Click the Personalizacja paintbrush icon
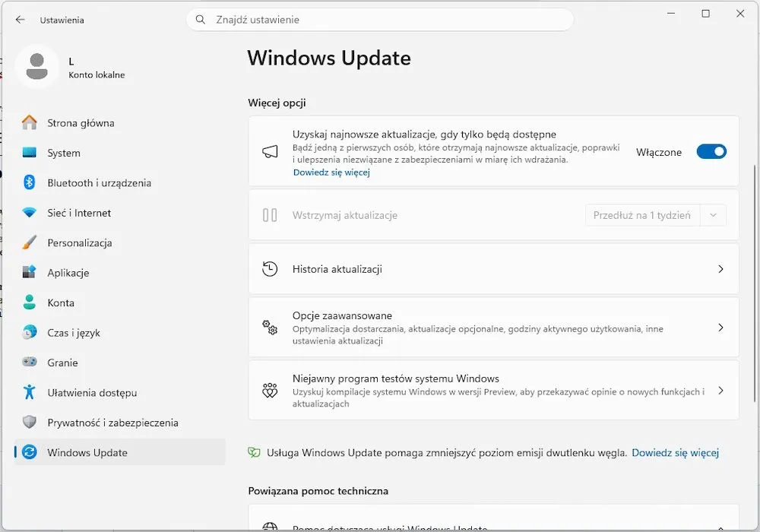 click(x=29, y=242)
